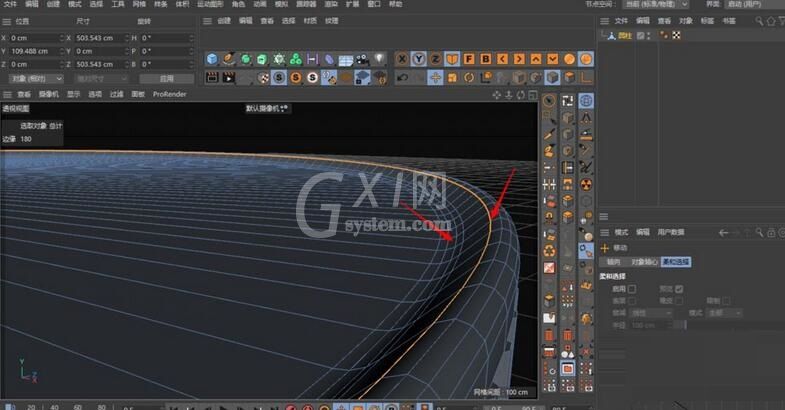Click the Y position stepper arrows

pyautogui.click(x=62, y=51)
